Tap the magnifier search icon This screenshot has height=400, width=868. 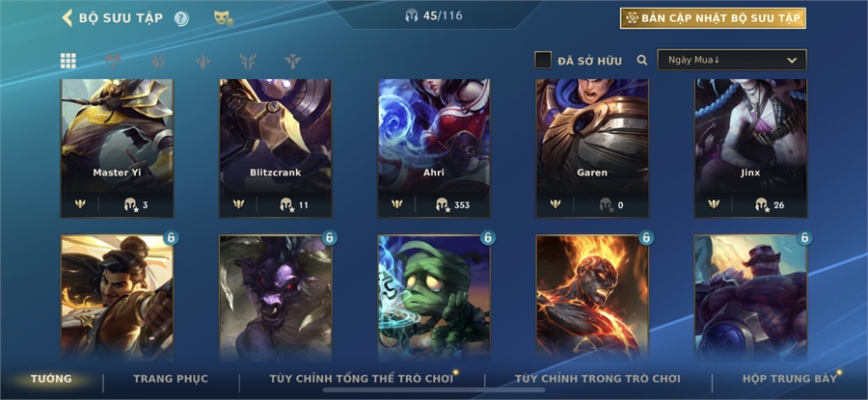point(642,60)
